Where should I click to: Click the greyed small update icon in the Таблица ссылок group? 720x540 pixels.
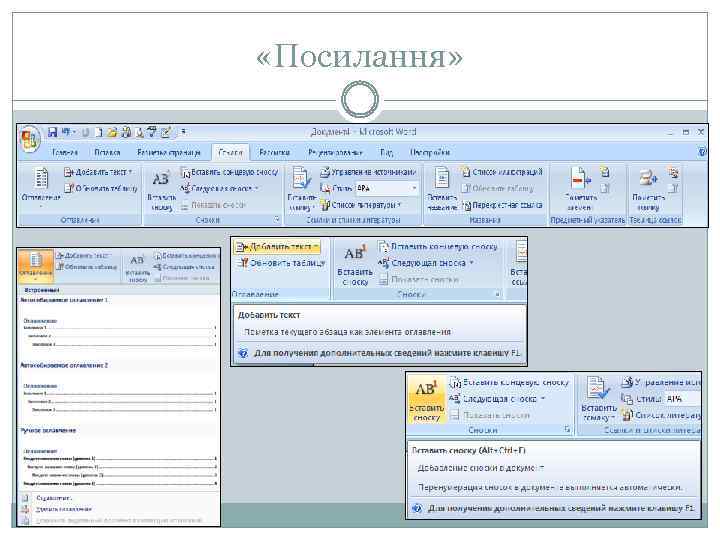tap(673, 188)
